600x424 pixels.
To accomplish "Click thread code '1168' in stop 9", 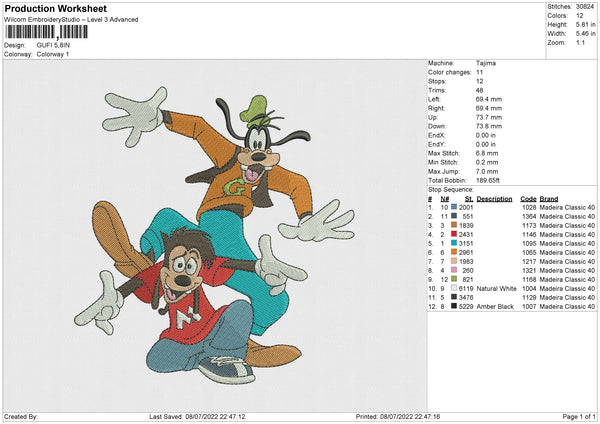I will [529, 279].
